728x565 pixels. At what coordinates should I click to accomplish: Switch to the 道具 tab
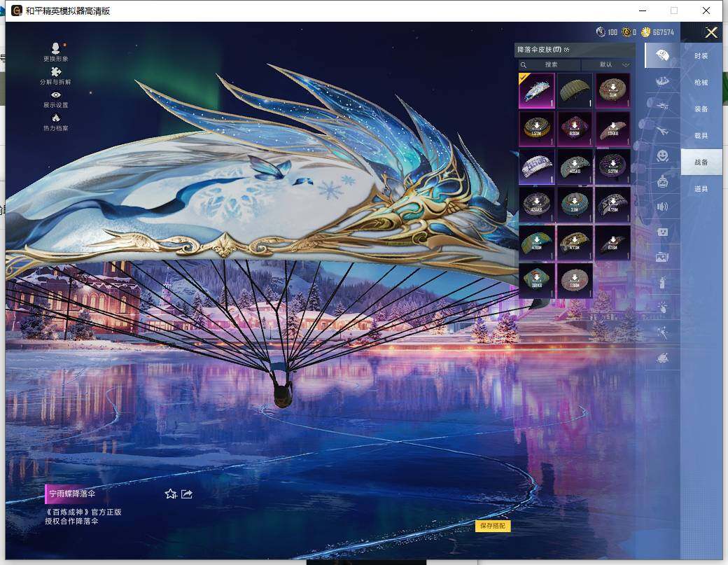[x=701, y=188]
